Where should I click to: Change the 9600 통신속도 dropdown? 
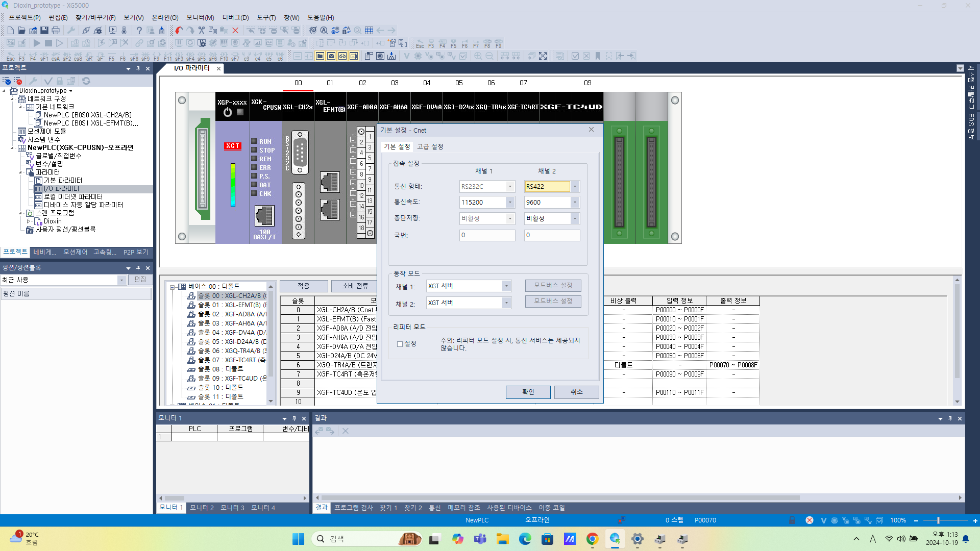click(x=576, y=202)
